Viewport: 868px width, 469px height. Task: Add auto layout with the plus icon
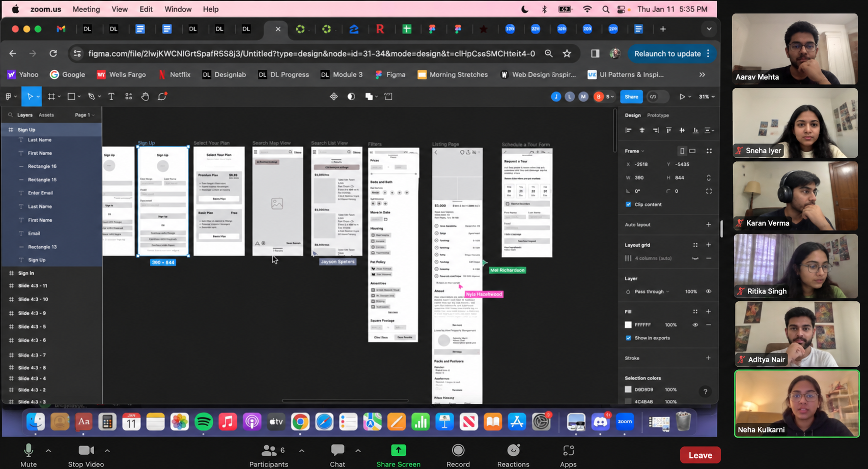pyautogui.click(x=708, y=224)
